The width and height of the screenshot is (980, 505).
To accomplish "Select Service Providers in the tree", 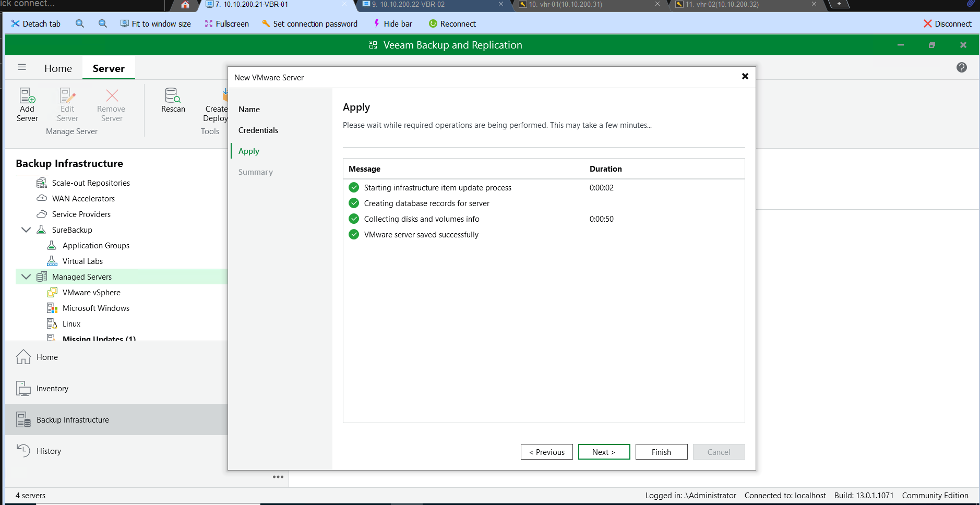I will [81, 214].
